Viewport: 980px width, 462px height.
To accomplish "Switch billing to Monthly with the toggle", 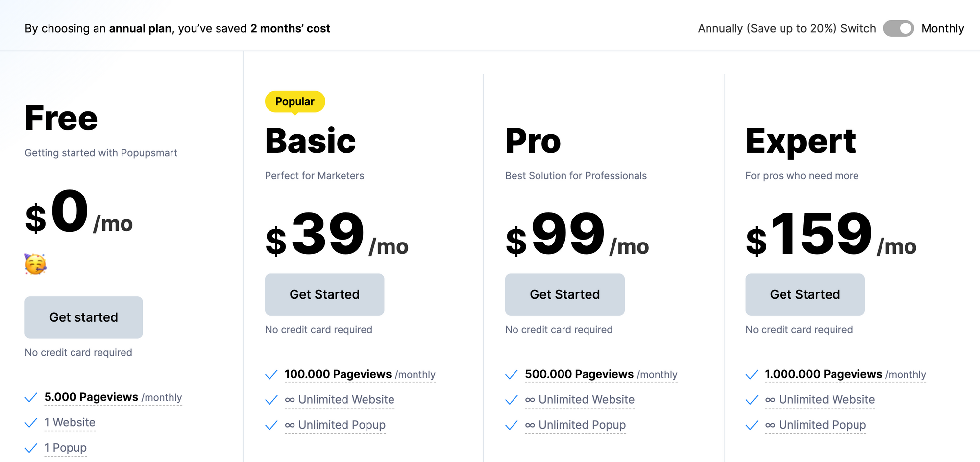I will tap(899, 28).
